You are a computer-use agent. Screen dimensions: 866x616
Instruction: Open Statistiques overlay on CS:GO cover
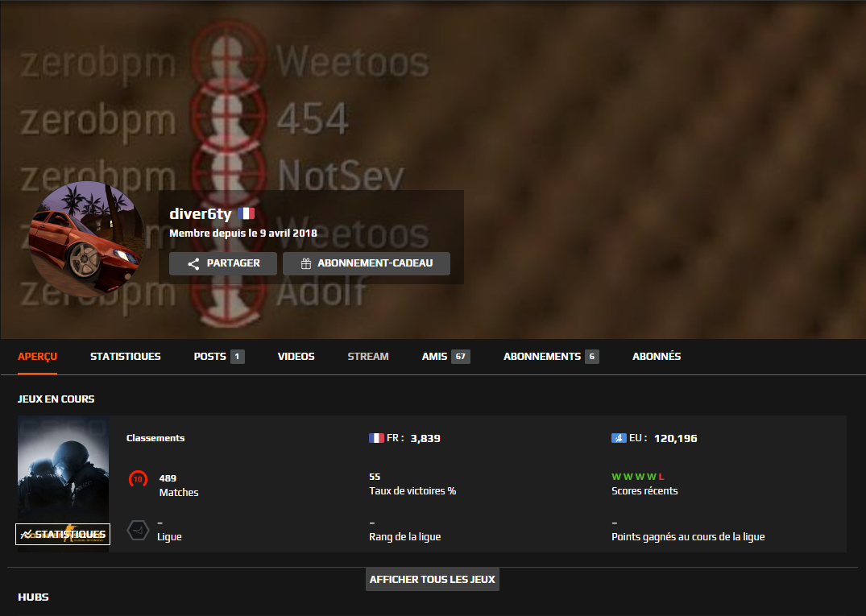pos(63,535)
